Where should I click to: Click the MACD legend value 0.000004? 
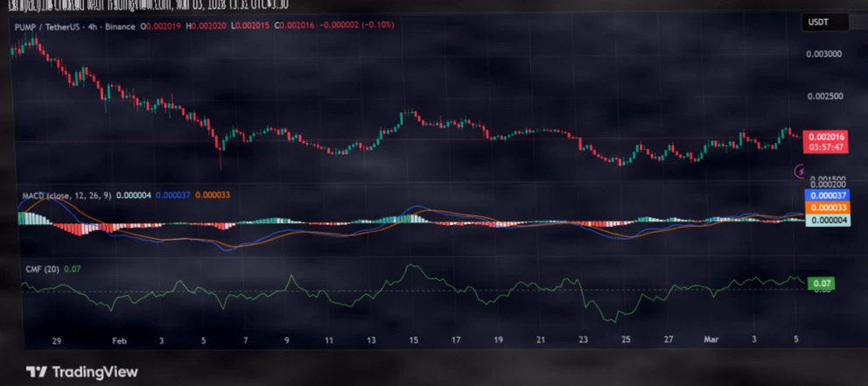(133, 195)
